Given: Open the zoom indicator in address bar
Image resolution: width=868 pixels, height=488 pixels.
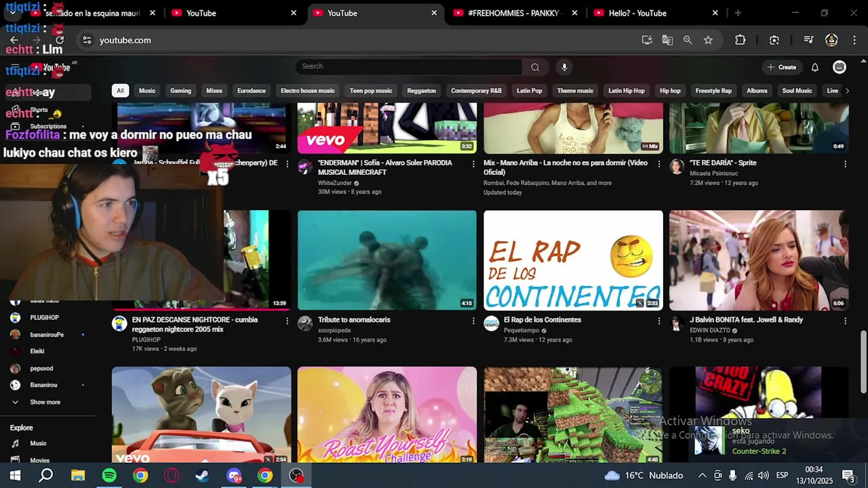Looking at the screenshot, I should point(688,40).
